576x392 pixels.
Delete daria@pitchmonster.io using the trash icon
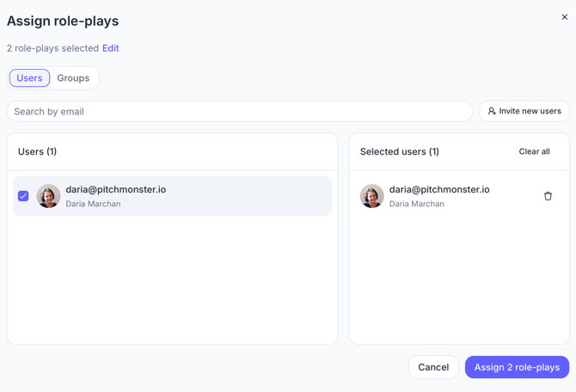pyautogui.click(x=548, y=196)
